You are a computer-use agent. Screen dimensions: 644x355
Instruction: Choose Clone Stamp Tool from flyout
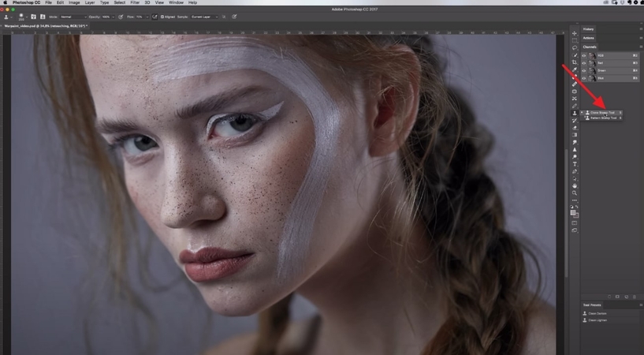tap(602, 113)
